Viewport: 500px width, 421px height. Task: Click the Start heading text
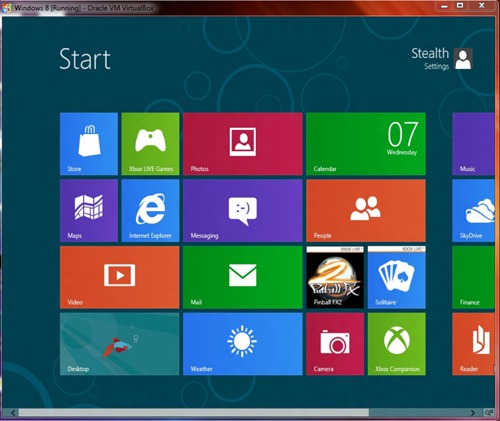click(x=85, y=59)
